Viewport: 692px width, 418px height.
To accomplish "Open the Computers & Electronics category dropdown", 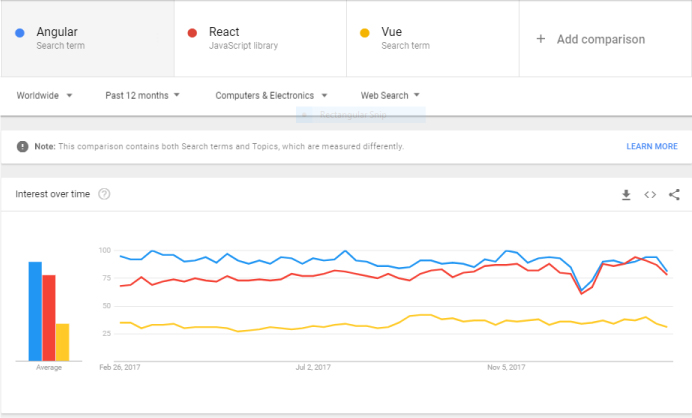I will (x=271, y=95).
